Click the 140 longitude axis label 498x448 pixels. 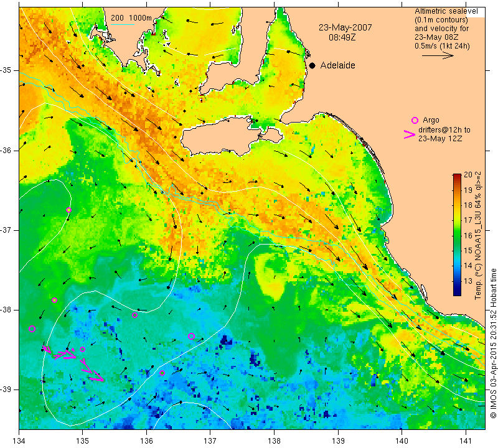(x=402, y=441)
